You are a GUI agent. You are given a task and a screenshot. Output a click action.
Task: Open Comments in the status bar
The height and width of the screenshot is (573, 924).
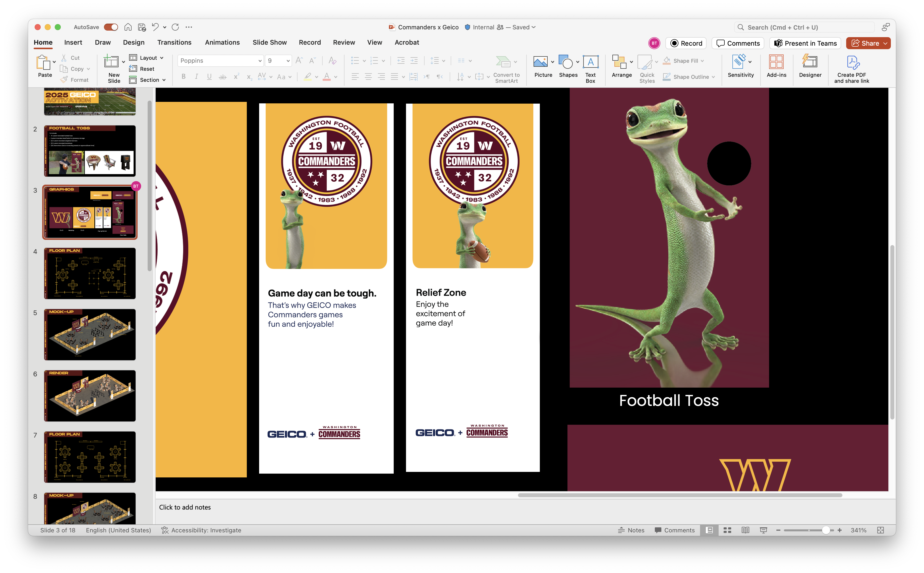(675, 530)
